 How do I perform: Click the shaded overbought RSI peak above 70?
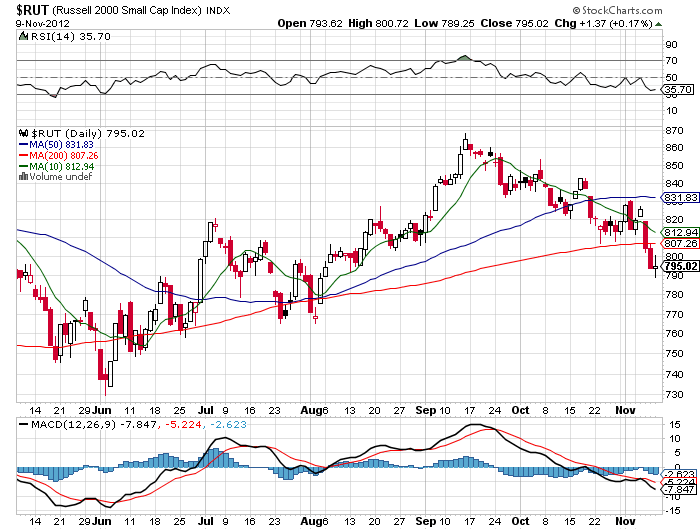465,58
